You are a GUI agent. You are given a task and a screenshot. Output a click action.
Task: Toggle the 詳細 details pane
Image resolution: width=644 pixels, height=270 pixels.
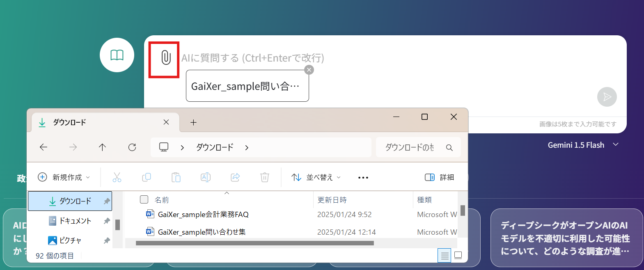click(439, 177)
